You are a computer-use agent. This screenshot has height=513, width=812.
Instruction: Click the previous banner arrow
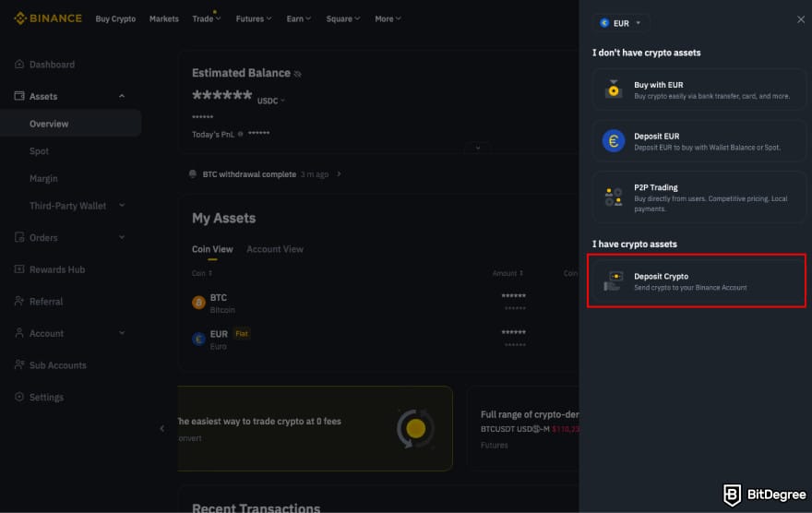pyautogui.click(x=162, y=428)
